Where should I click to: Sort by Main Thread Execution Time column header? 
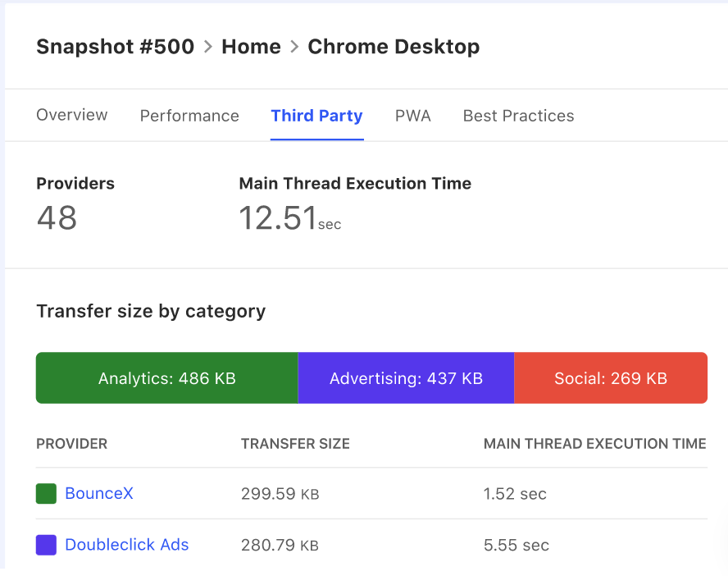(x=594, y=444)
